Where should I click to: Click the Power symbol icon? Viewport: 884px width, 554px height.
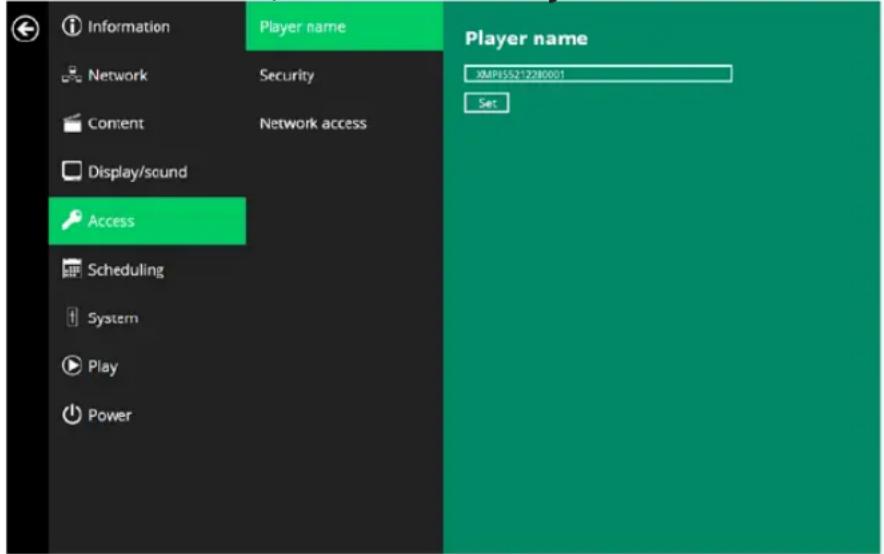(72, 415)
